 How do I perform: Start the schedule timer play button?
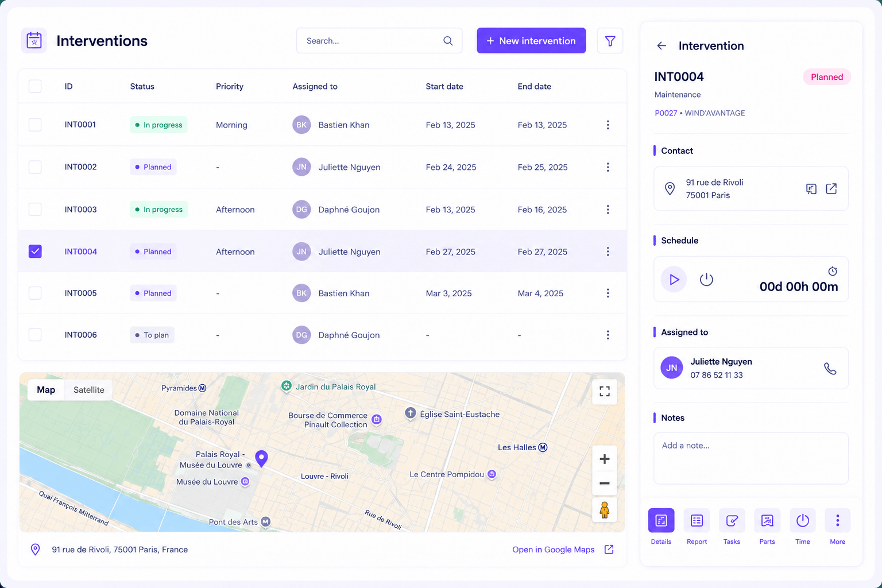(674, 280)
